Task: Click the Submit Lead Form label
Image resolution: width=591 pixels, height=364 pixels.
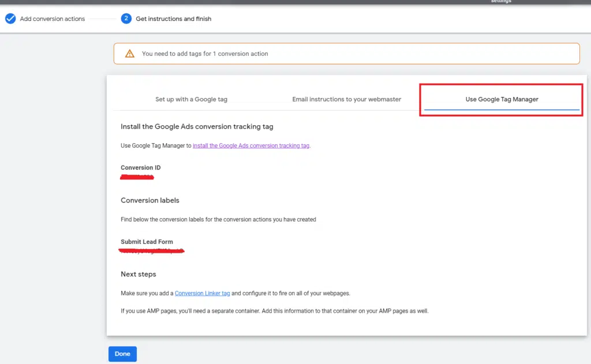Action: tap(147, 242)
